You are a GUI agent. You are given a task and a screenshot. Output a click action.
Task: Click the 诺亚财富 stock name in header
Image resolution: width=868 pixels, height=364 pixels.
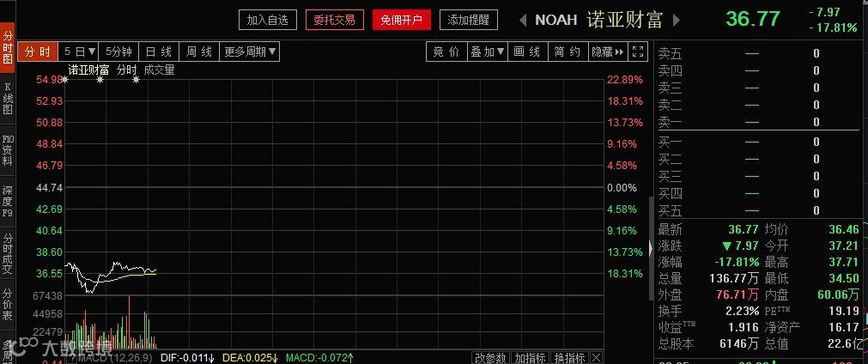click(624, 20)
